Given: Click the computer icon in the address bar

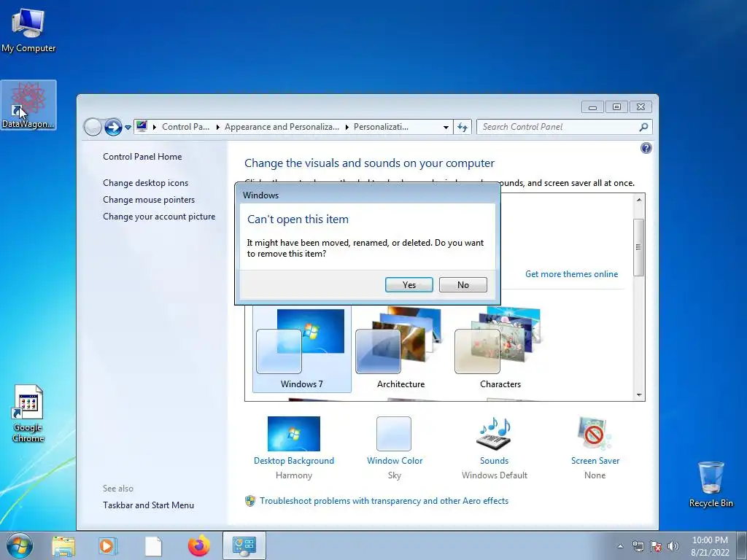Looking at the screenshot, I should click(142, 127).
